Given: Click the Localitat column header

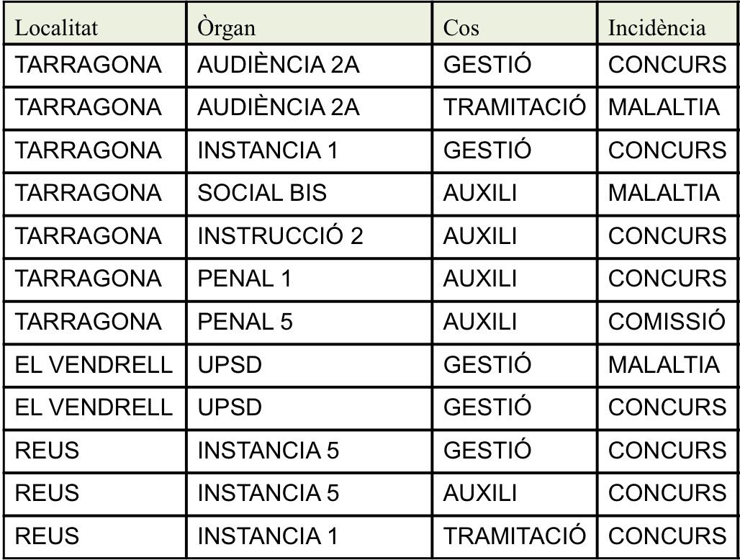Looking at the screenshot, I should (x=95, y=24).
